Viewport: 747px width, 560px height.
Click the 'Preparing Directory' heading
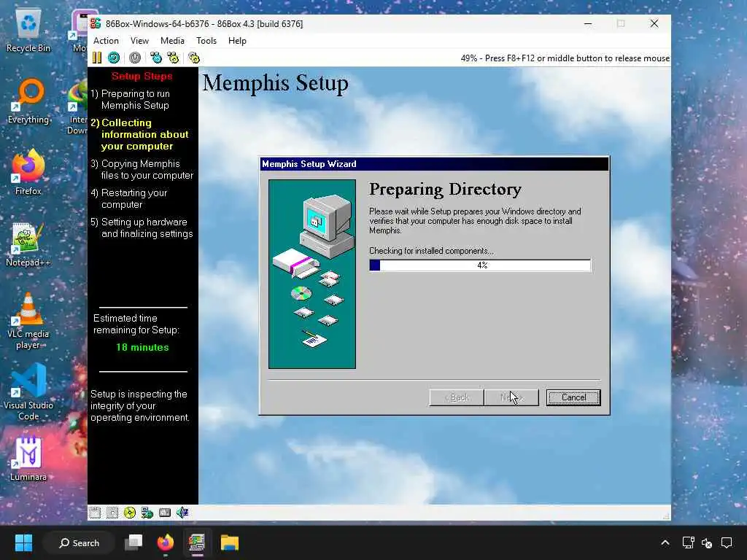pyautogui.click(x=445, y=190)
